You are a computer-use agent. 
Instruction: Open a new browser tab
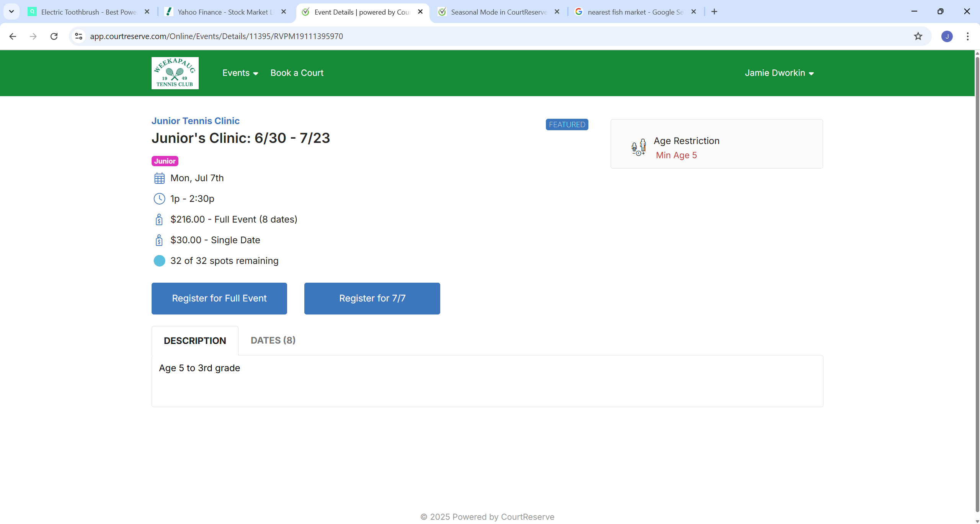pyautogui.click(x=714, y=12)
